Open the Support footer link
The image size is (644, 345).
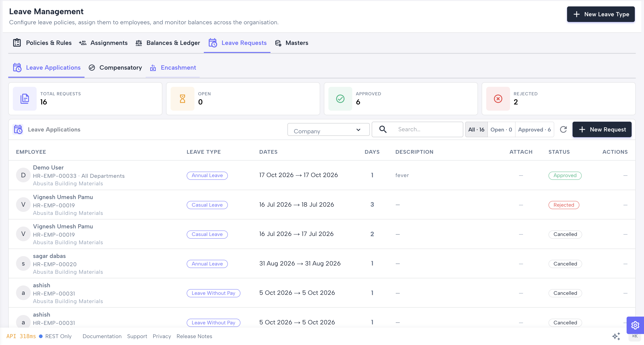tap(137, 336)
